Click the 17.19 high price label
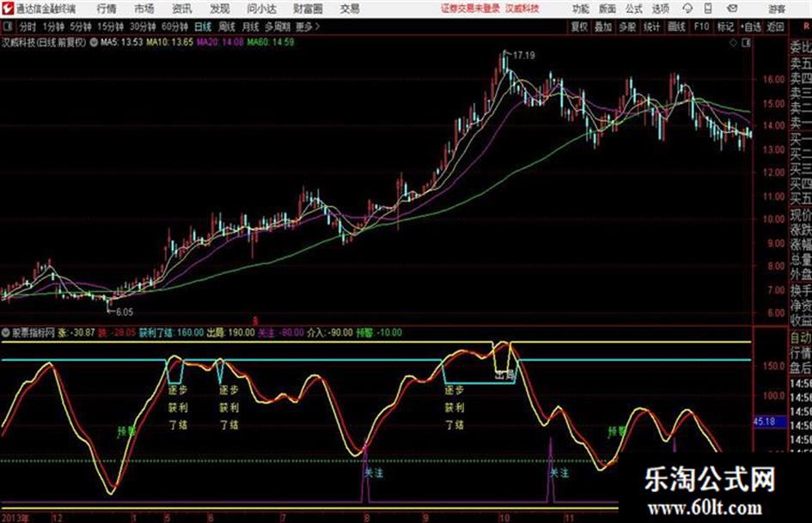The image size is (812, 523). [x=523, y=55]
